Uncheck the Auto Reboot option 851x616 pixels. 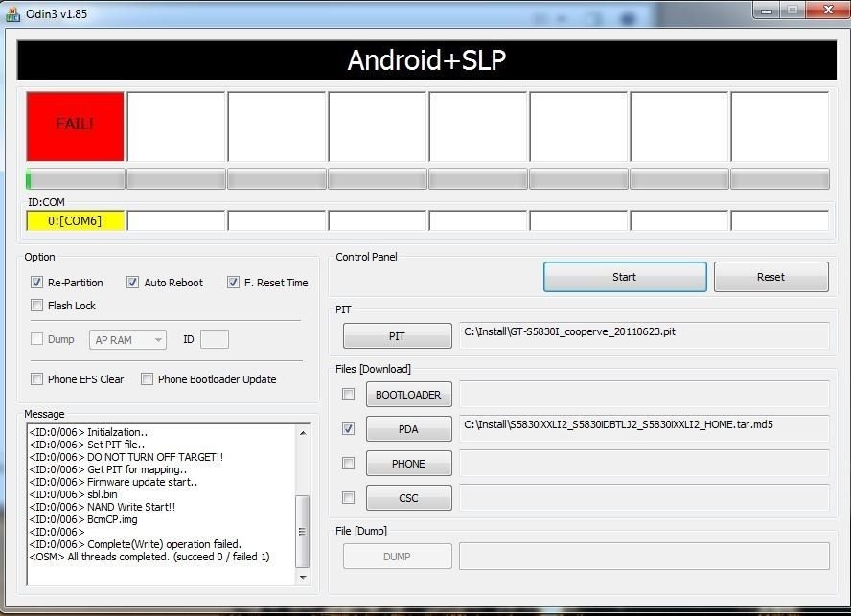(x=132, y=283)
